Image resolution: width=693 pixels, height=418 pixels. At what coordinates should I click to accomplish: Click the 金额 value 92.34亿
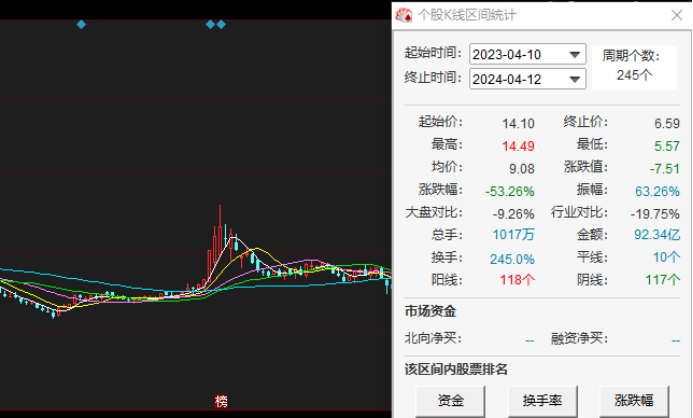(660, 235)
